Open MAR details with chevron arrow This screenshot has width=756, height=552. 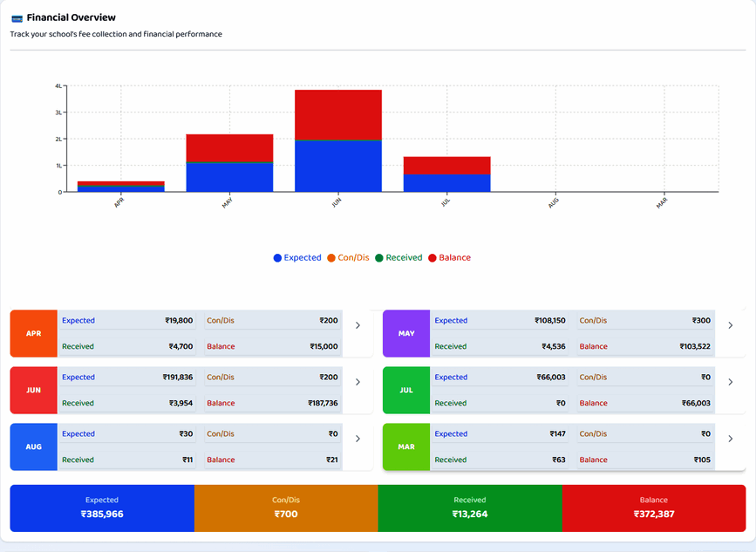731,439
